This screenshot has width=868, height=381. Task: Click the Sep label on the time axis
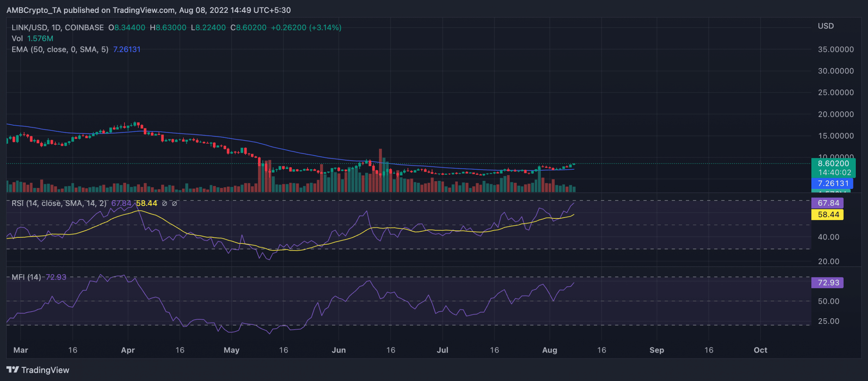[x=657, y=350]
